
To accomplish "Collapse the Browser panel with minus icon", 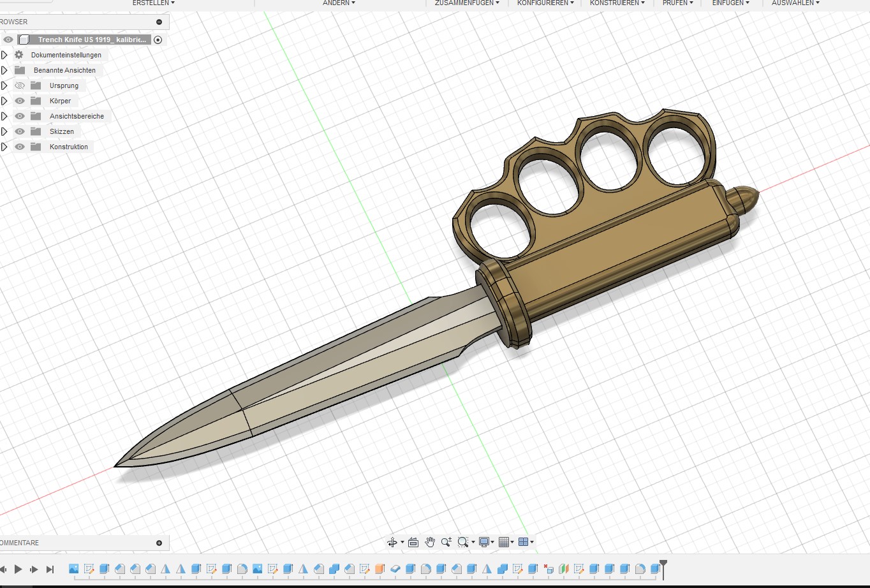I will (x=159, y=22).
